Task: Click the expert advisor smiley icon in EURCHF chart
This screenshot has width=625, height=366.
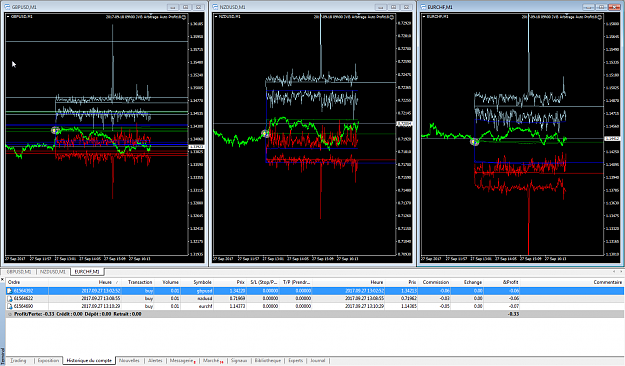Action: click(600, 17)
